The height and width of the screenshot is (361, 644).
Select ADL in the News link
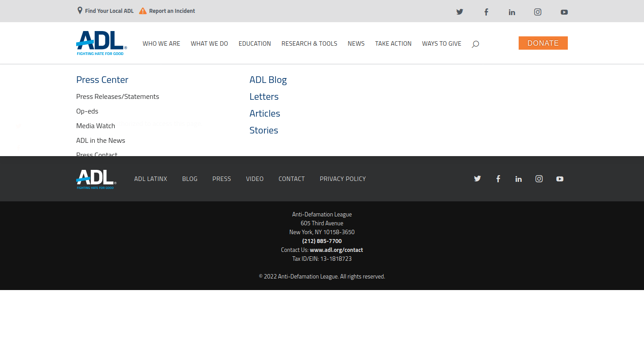pyautogui.click(x=101, y=141)
